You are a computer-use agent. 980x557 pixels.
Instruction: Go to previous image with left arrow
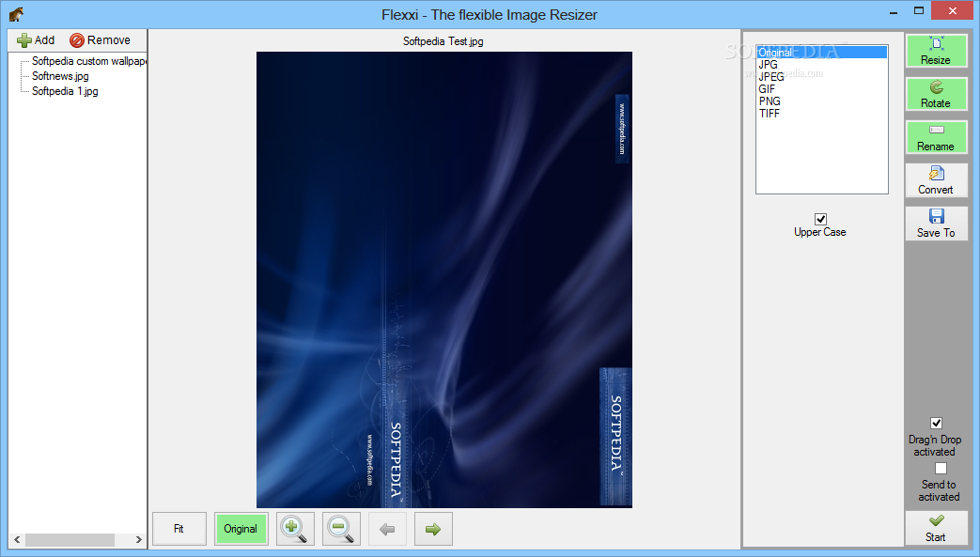(387, 529)
